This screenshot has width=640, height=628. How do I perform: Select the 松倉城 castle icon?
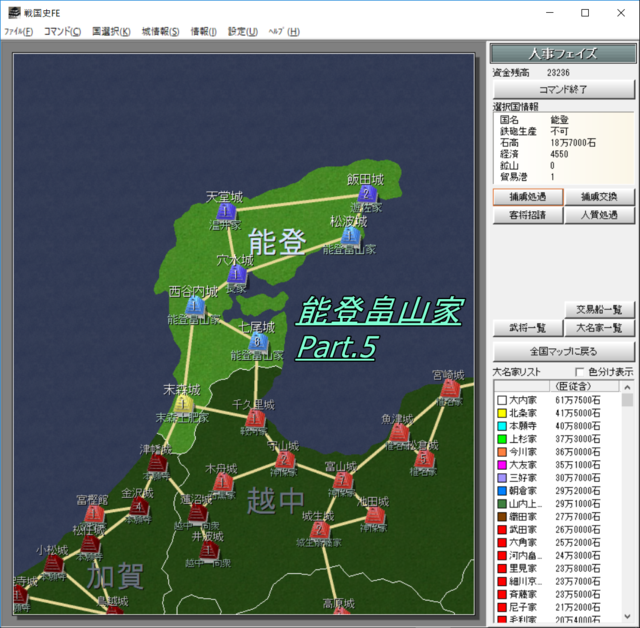point(424,459)
